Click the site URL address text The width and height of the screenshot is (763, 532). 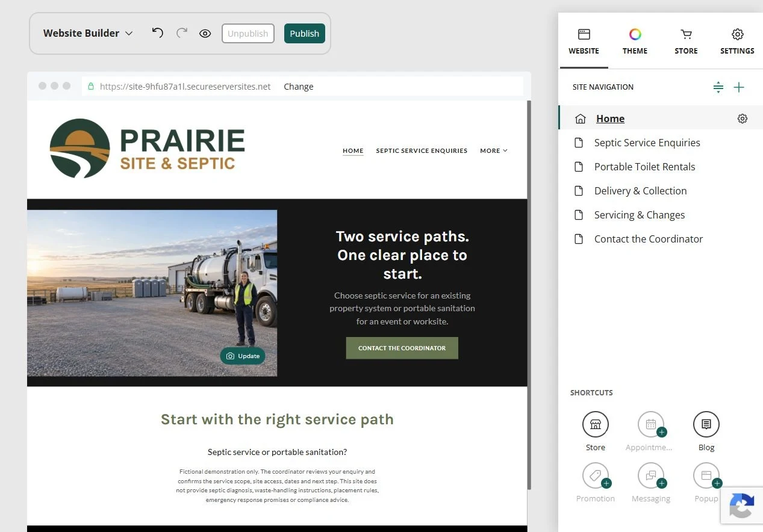click(x=185, y=87)
